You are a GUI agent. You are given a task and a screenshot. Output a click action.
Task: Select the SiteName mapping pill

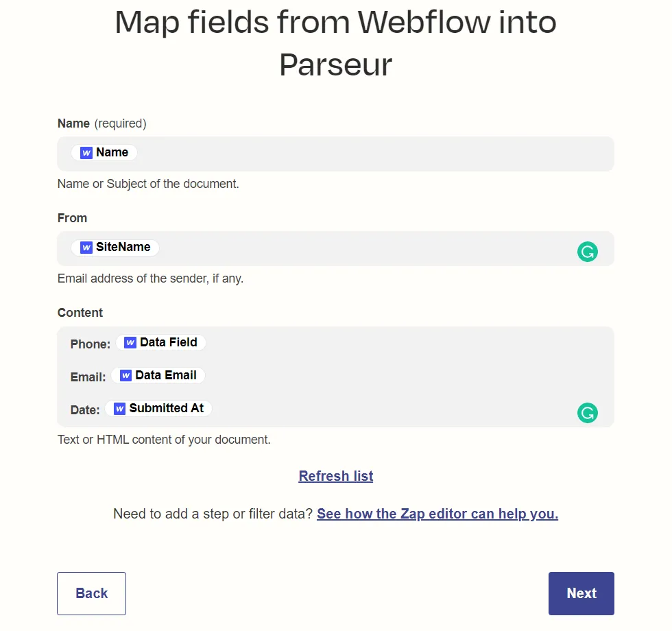coord(115,248)
